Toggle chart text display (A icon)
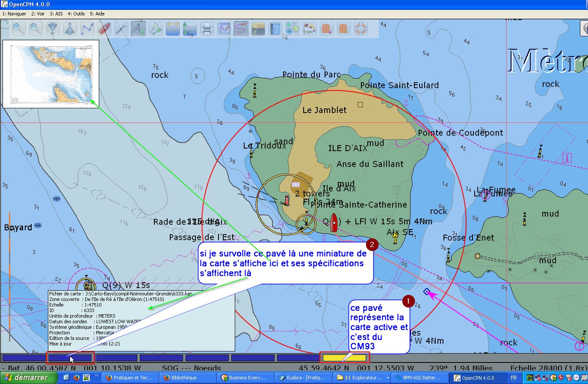 (x=139, y=29)
